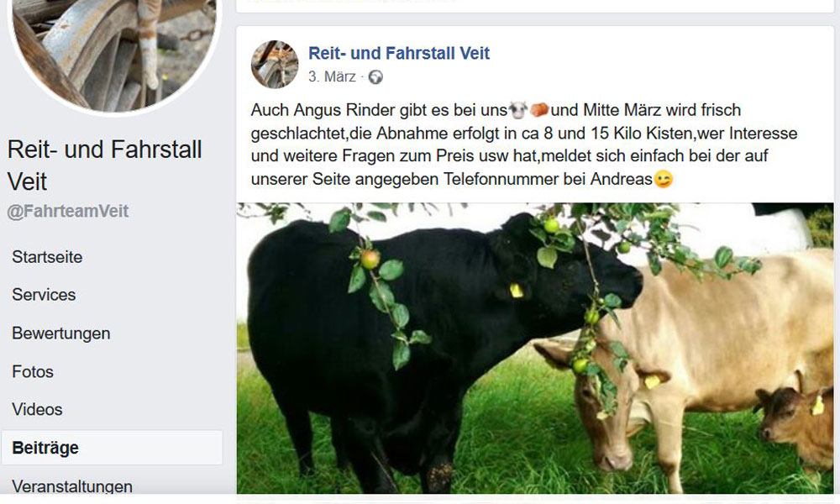This screenshot has width=840, height=504.
Task: Click the post author name Reit- und Fahrstall Veit
Action: 399,53
